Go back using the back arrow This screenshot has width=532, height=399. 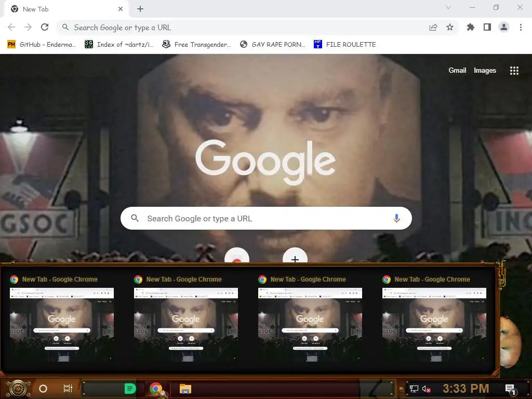[11, 27]
